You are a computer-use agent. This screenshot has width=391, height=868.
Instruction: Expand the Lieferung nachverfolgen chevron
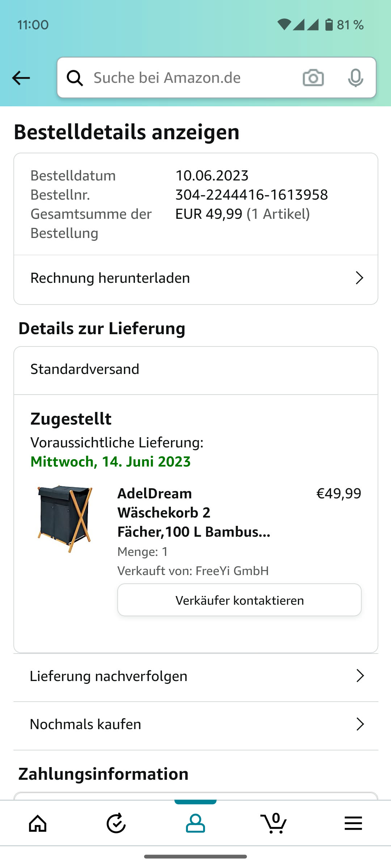(x=360, y=676)
